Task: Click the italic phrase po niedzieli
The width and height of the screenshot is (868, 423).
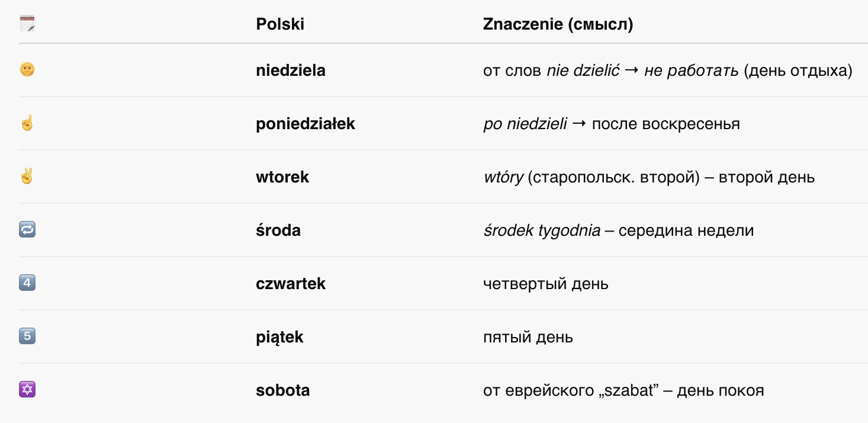Action: tap(525, 124)
